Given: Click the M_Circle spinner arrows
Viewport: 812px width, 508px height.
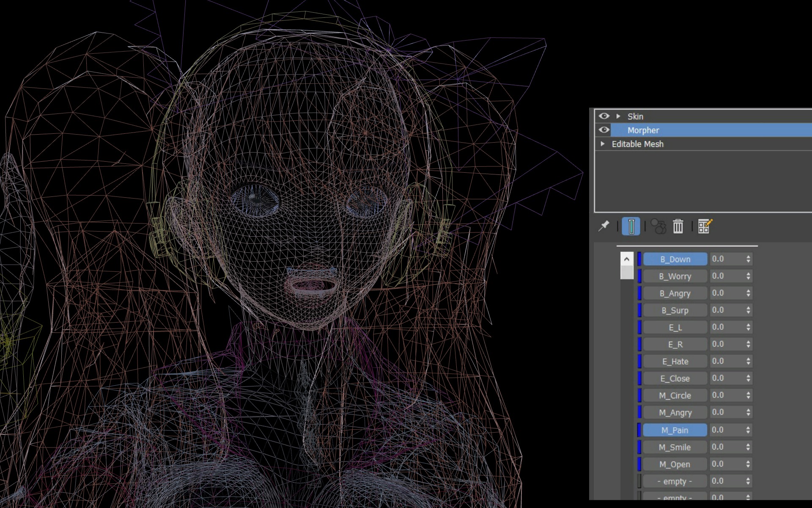Looking at the screenshot, I should coord(748,395).
